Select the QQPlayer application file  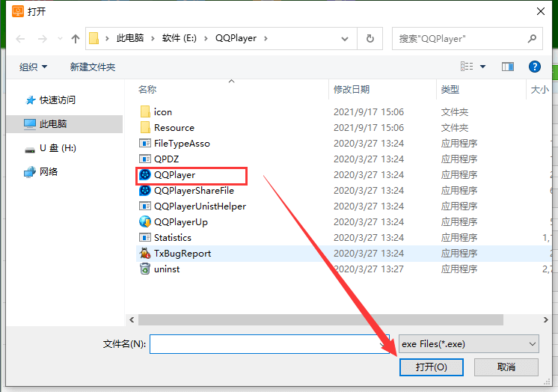(x=174, y=175)
